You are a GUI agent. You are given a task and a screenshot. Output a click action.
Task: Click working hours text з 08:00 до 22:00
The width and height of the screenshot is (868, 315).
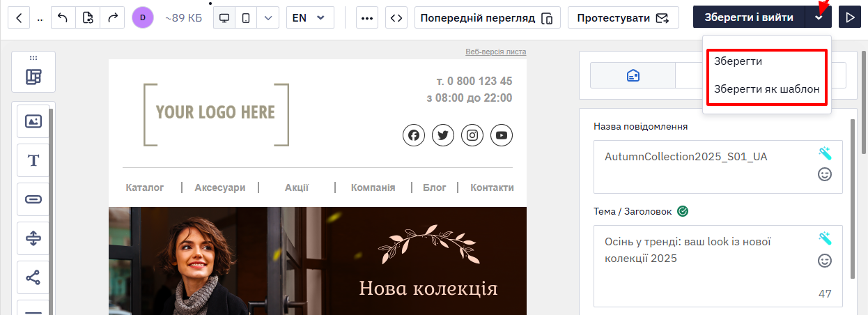click(470, 98)
